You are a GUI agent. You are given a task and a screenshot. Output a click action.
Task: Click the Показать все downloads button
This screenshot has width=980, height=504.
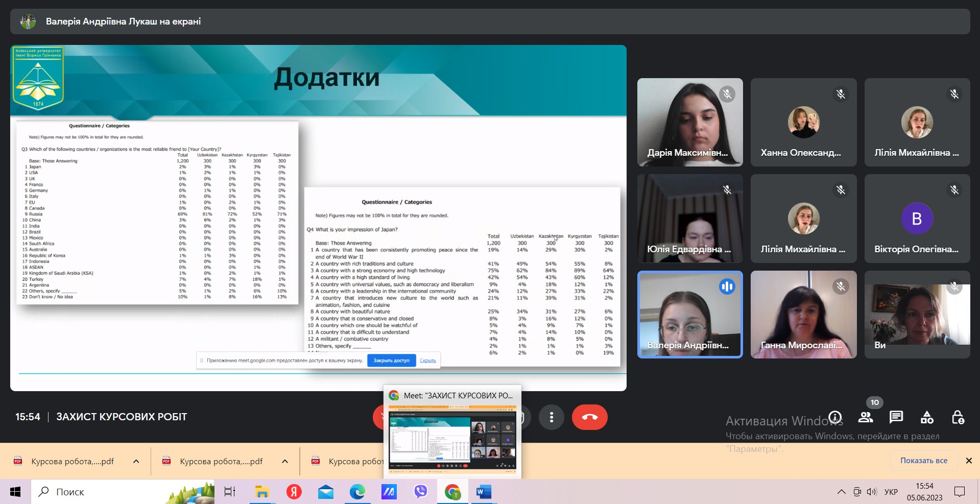(923, 461)
